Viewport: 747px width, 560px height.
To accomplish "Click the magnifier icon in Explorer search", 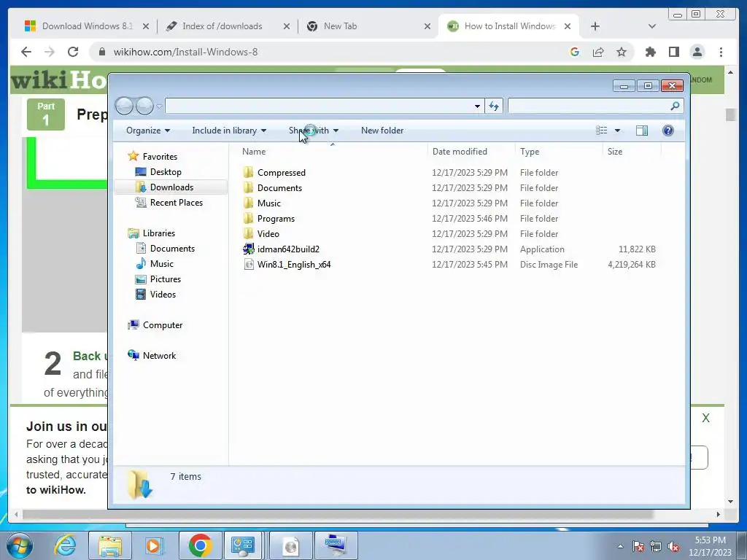I will click(x=675, y=106).
